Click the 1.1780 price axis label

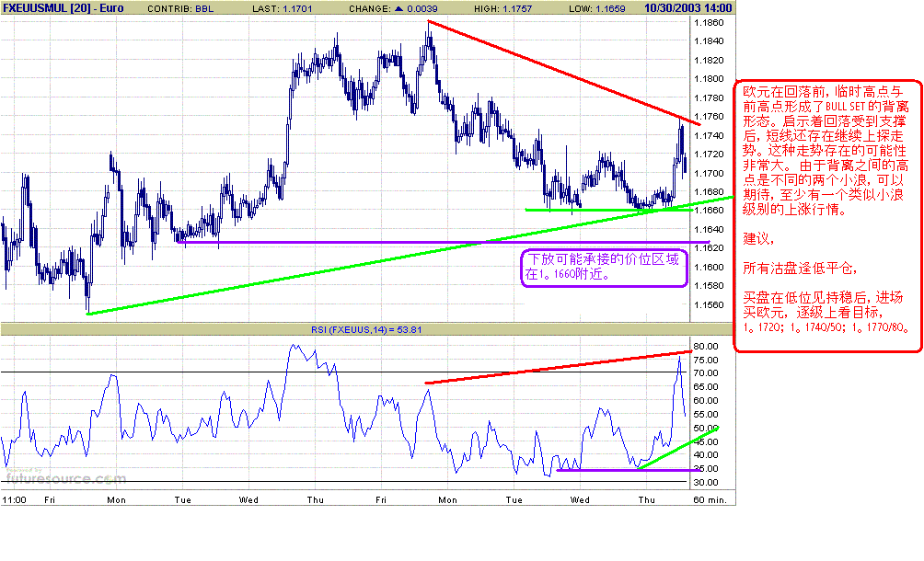[x=709, y=98]
